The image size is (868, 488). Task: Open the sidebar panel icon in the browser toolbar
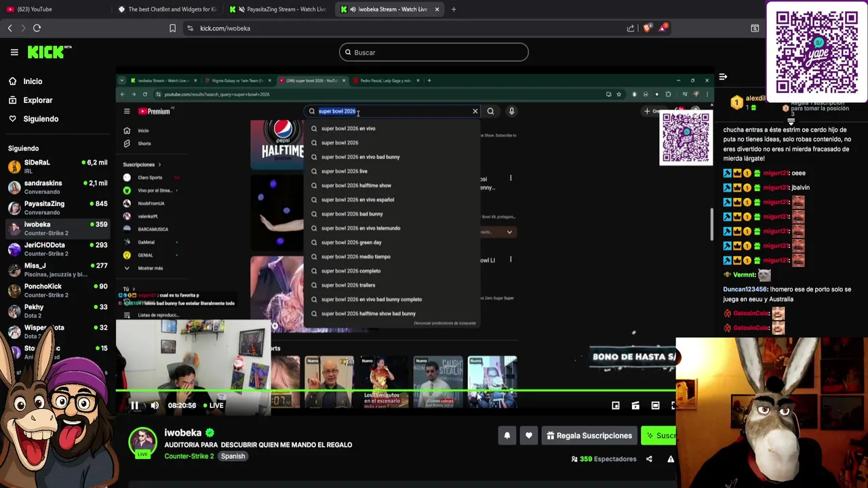click(x=755, y=28)
